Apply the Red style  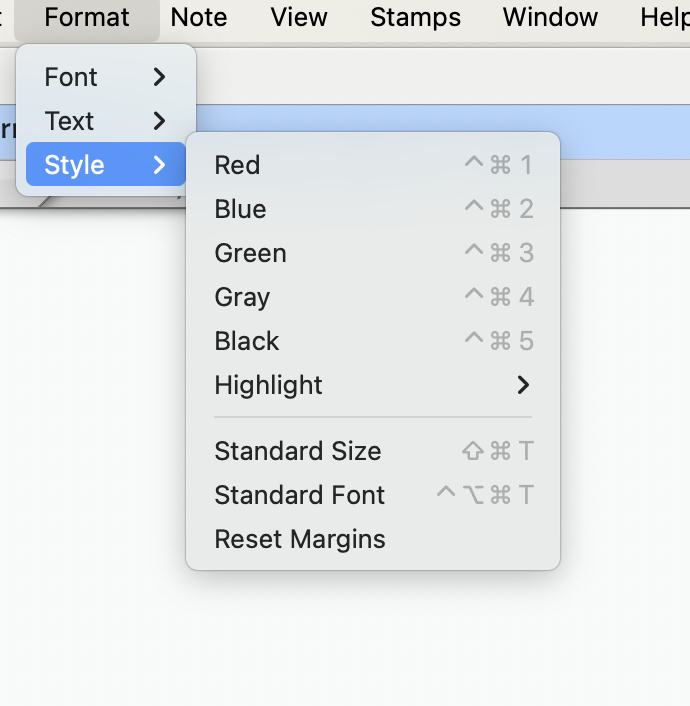tap(237, 165)
